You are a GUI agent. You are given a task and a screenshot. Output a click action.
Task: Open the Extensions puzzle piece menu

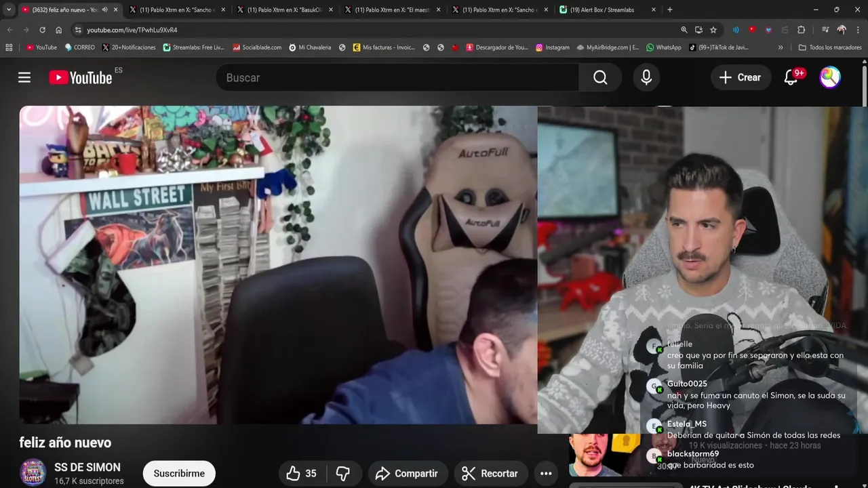click(801, 30)
